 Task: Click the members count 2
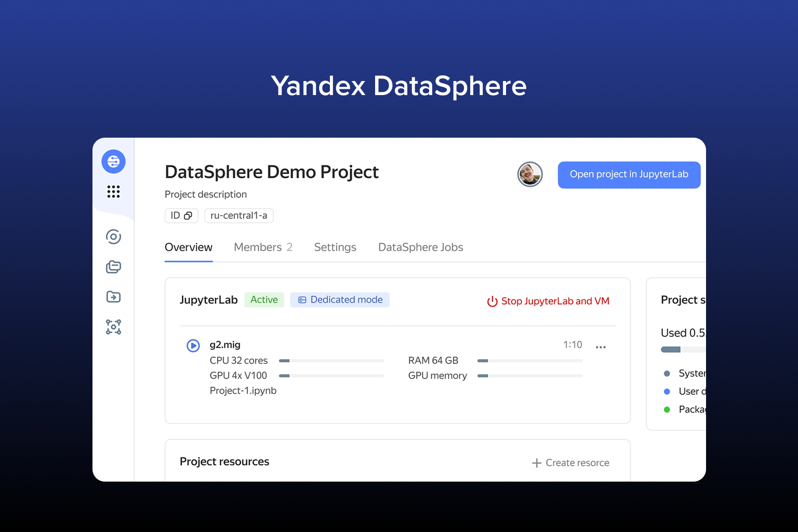click(x=290, y=247)
